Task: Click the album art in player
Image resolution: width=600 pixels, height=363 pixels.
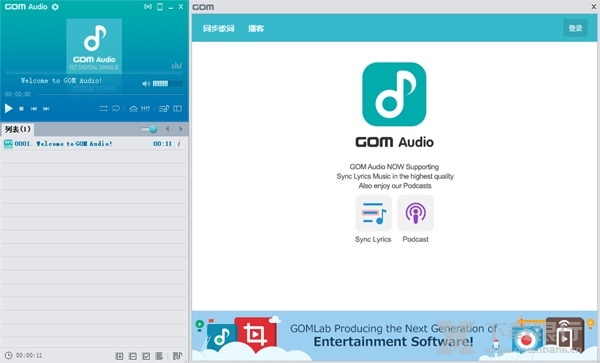Action: pos(94,45)
